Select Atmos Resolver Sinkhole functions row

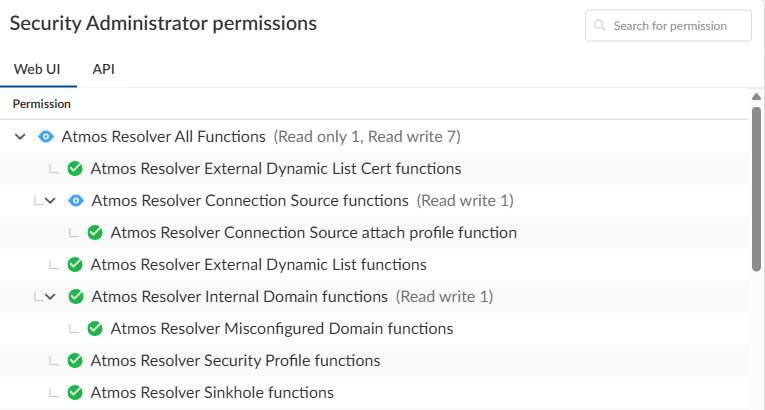pos(212,393)
